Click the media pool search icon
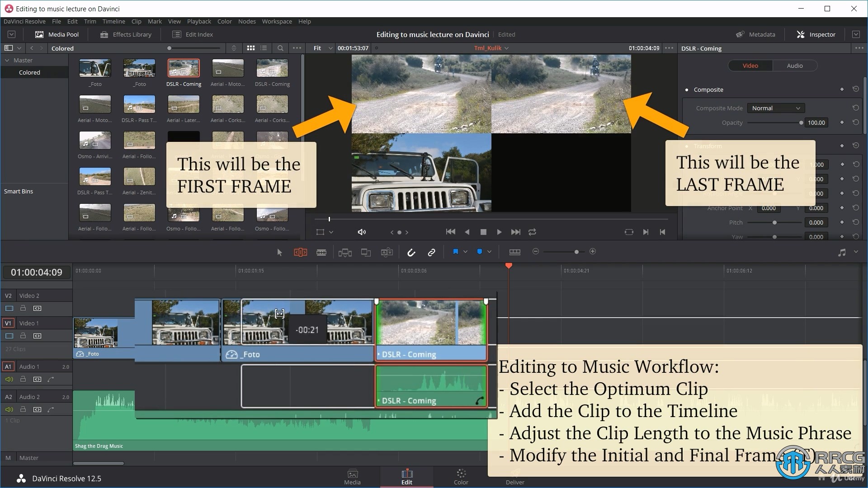 click(x=280, y=48)
